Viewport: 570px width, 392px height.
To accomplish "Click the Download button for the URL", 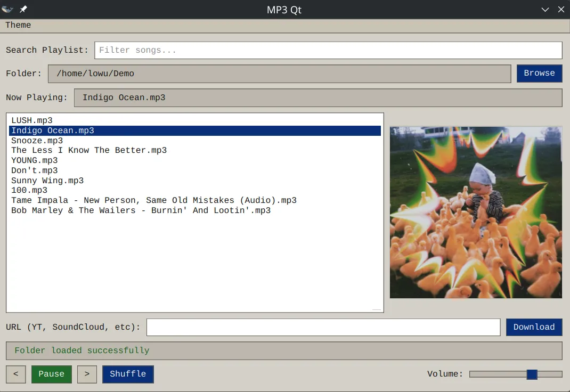I will (x=534, y=326).
